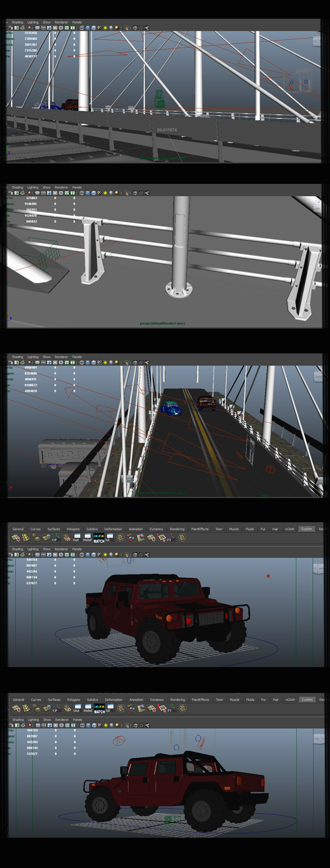330x868 pixels.
Task: Click yellow light icon in railing close-up viewport
Action: pos(105,193)
